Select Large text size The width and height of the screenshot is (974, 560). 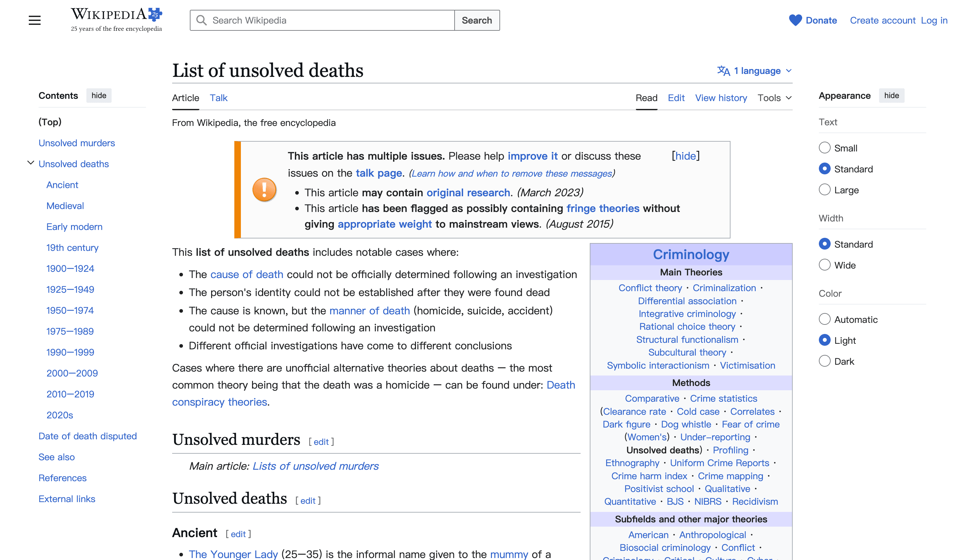tap(824, 190)
